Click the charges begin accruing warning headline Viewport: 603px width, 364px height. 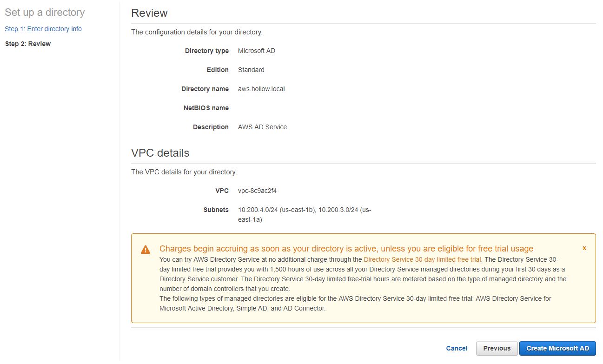click(x=346, y=249)
